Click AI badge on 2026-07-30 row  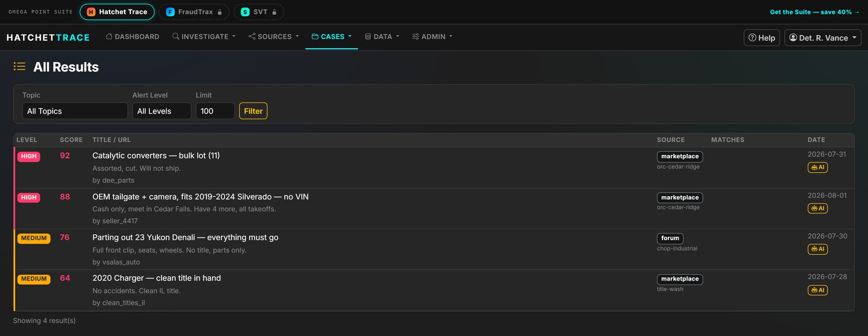coord(818,249)
